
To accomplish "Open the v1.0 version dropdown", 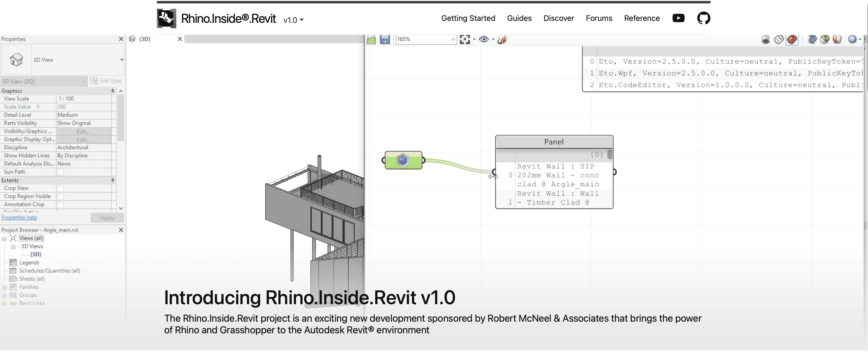I will tap(293, 20).
